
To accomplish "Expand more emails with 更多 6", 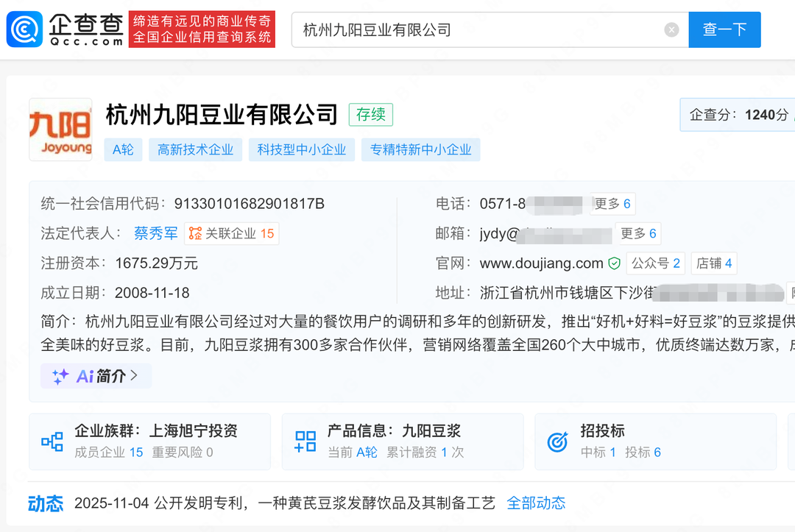I will pyautogui.click(x=638, y=233).
